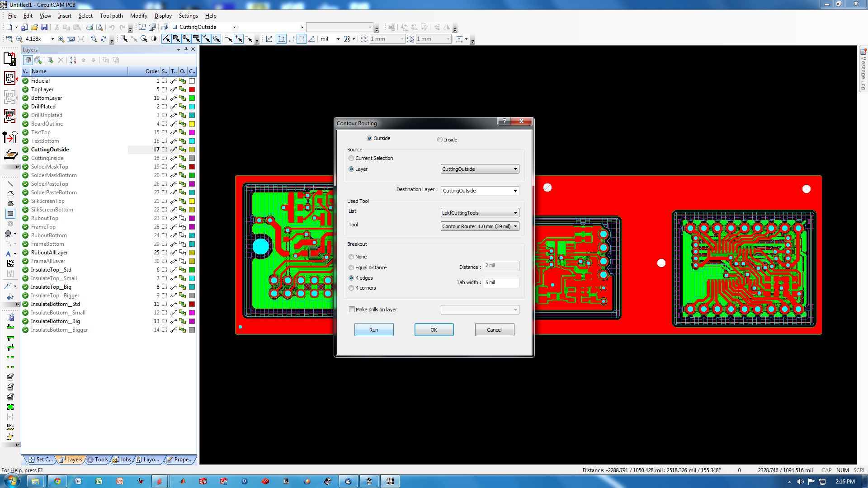This screenshot has width=868, height=488.
Task: Click the delete layer X icon
Action: click(61, 60)
